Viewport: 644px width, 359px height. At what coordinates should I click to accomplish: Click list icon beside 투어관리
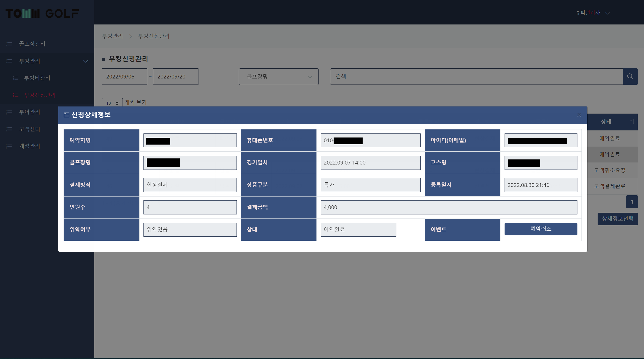9,112
